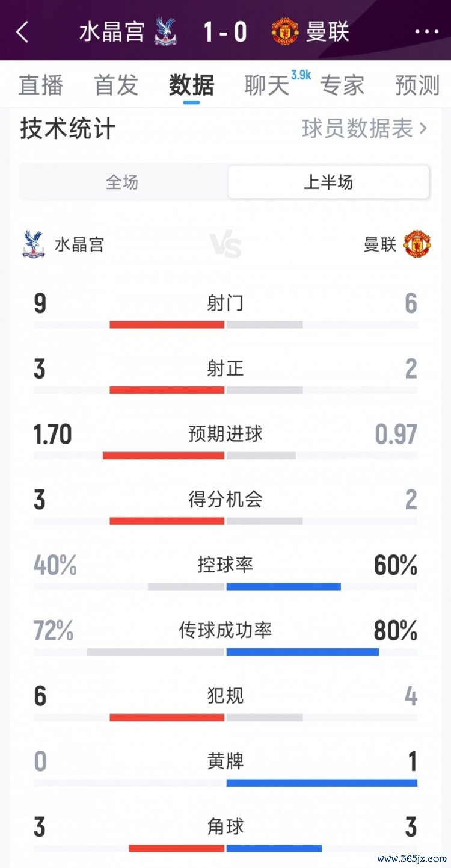Tap the 1 - 0 score
Viewport: 451px width, 868px height.
point(225,31)
